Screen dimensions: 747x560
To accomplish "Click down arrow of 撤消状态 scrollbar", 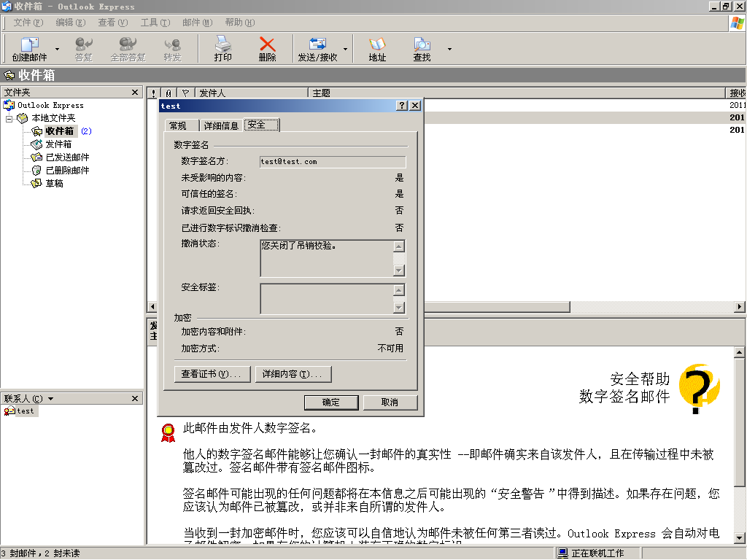I will (399, 271).
